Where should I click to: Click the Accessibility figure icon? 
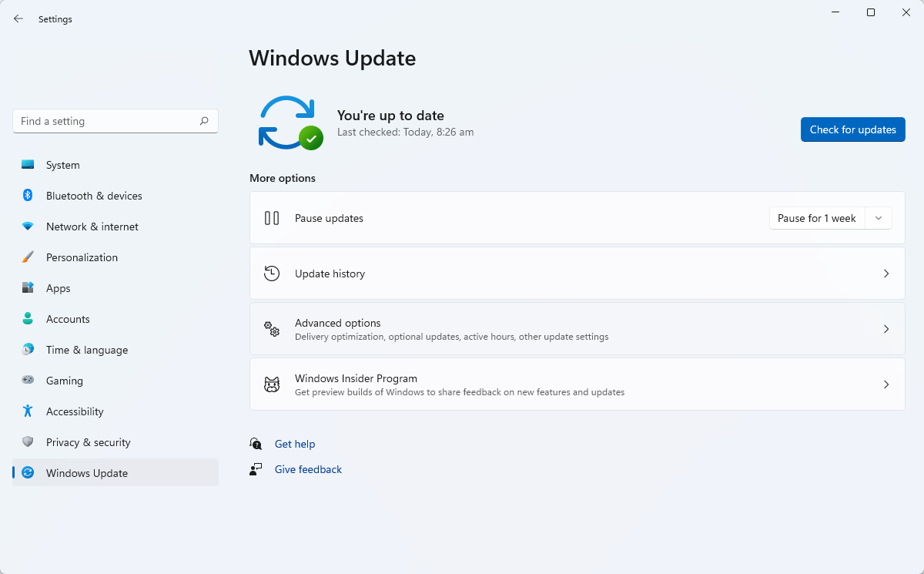(28, 411)
